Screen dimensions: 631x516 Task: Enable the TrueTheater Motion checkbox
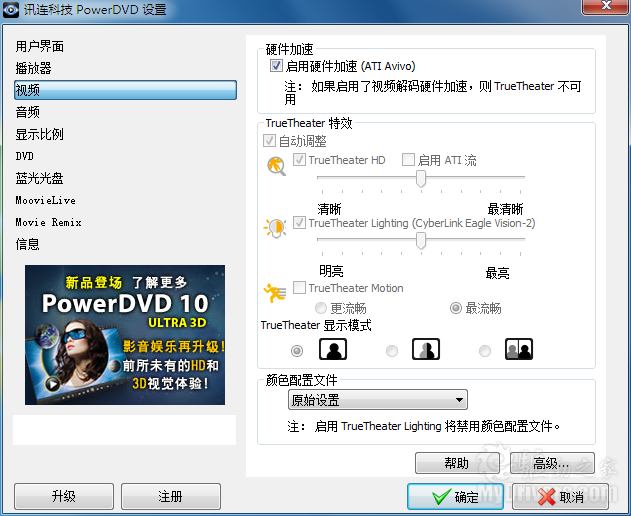299,288
